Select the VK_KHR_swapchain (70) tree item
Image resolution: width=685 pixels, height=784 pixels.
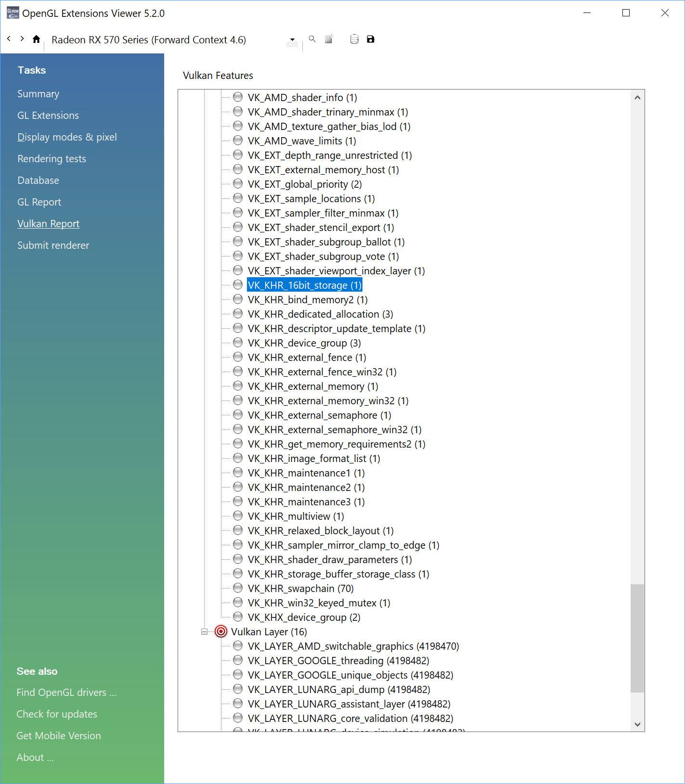tap(300, 588)
